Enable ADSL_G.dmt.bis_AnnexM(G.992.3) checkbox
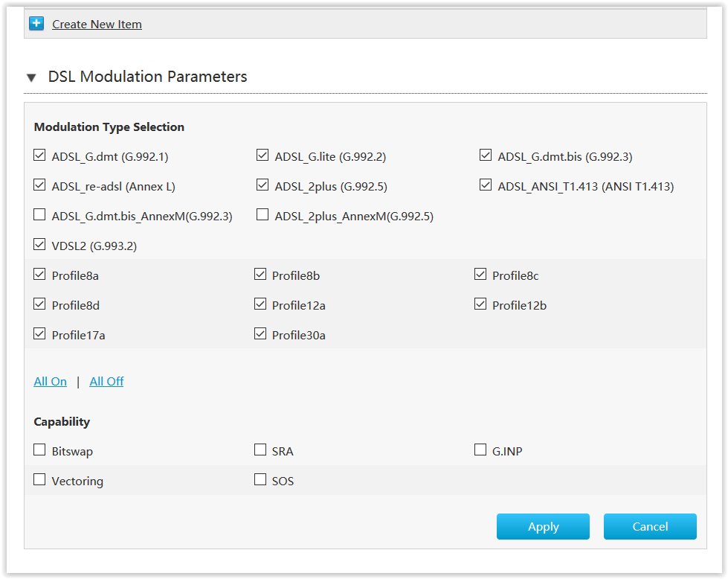 (39, 215)
